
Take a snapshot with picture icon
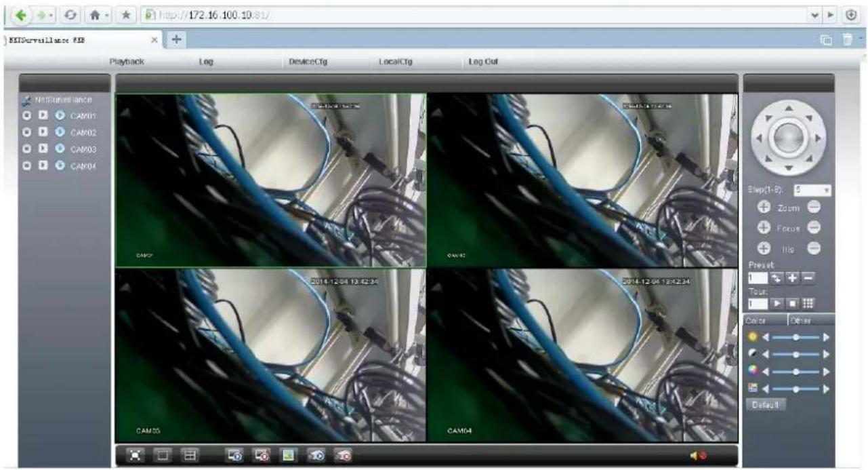coord(287,456)
